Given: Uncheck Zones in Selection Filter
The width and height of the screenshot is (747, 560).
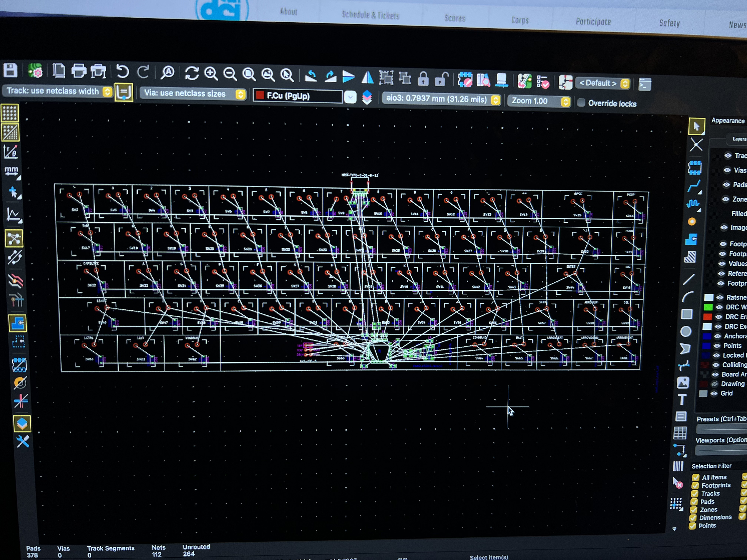Looking at the screenshot, I should pos(693,510).
